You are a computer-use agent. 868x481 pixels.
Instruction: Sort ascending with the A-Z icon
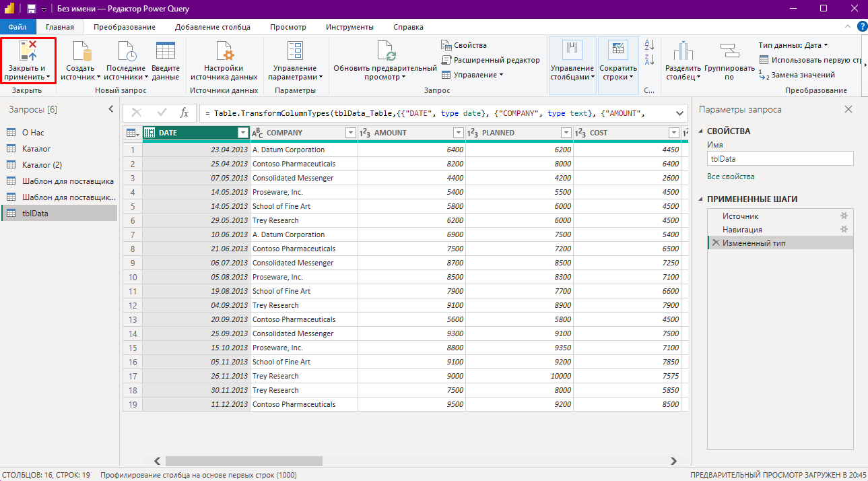(x=649, y=45)
